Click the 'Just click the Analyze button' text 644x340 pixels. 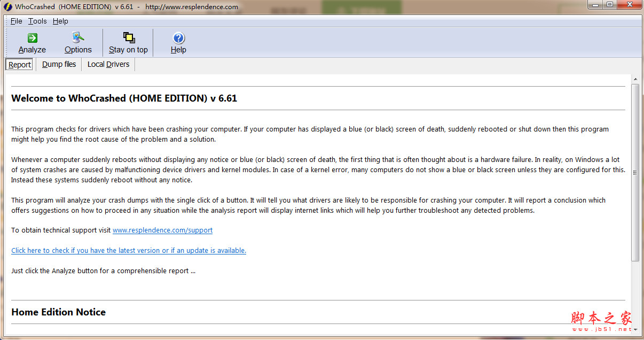(x=103, y=271)
